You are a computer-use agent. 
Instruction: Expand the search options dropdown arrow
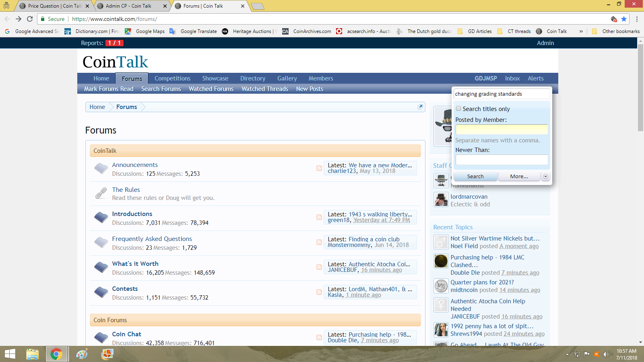point(545,177)
